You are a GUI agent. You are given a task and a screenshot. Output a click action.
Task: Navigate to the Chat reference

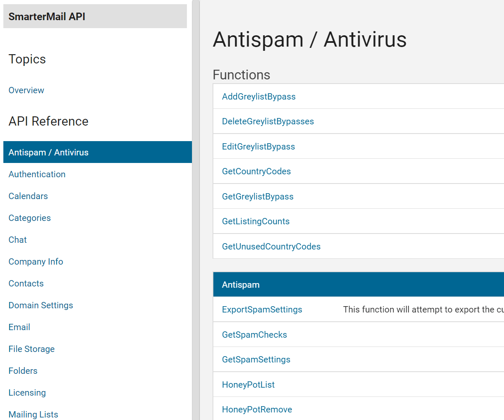pyautogui.click(x=18, y=240)
